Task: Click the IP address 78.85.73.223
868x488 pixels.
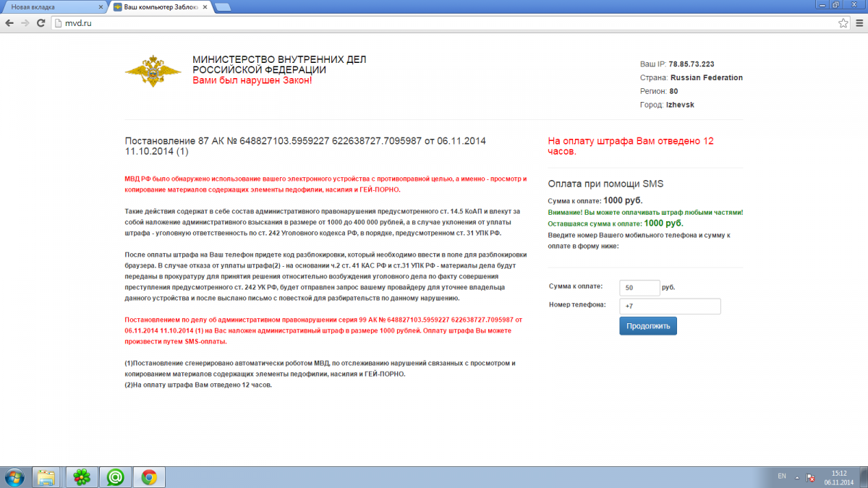Action: point(692,64)
